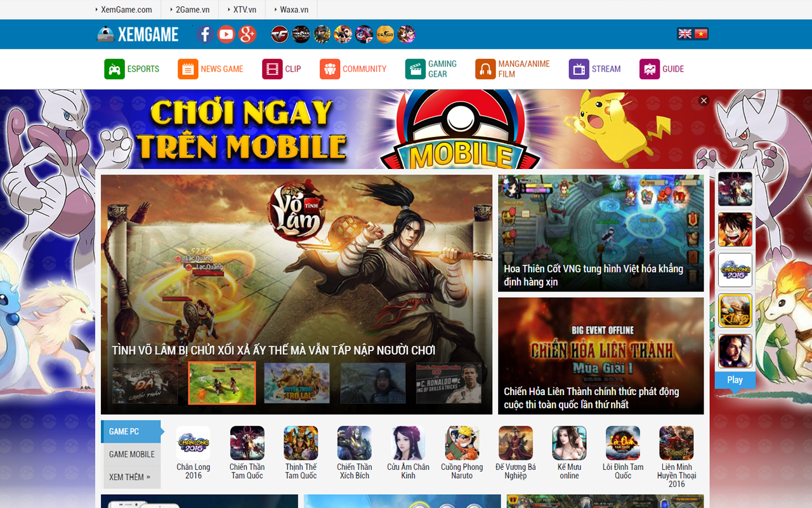The width and height of the screenshot is (812, 508).
Task: Select Luffy game icon in sidebar
Action: pyautogui.click(x=735, y=229)
